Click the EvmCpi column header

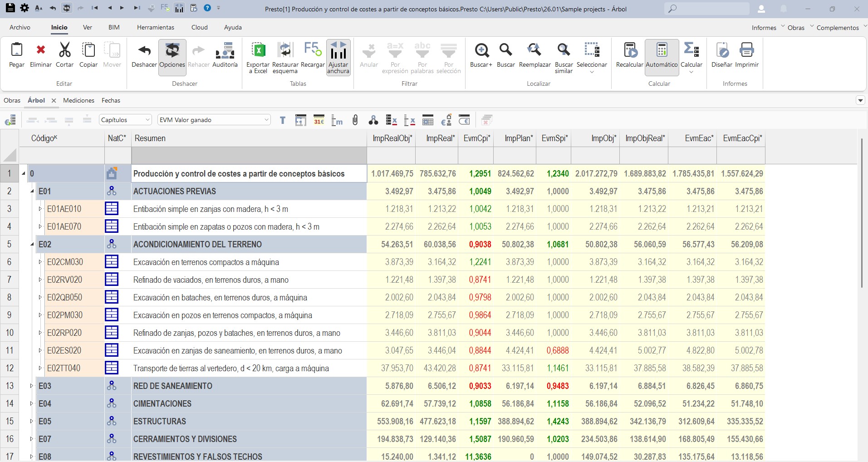pyautogui.click(x=476, y=138)
